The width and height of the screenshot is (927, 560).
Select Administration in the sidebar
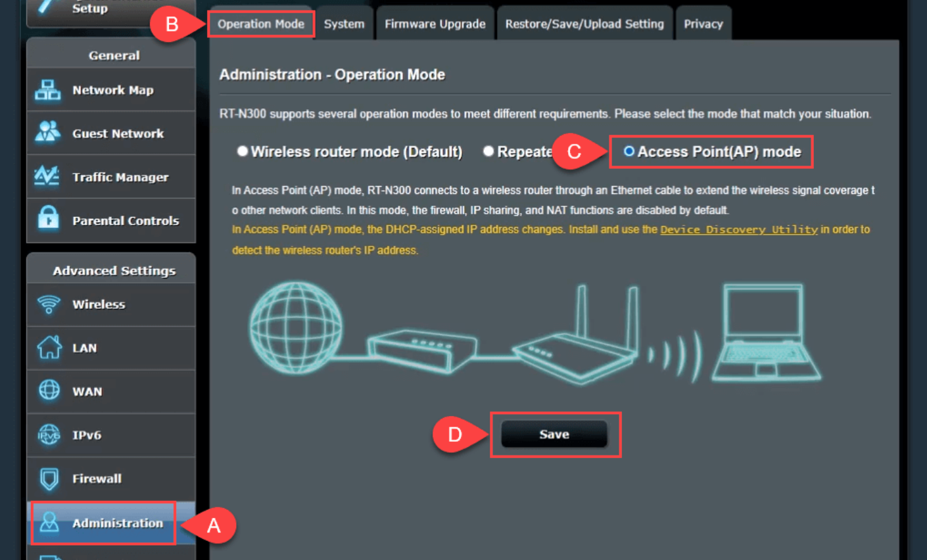[111, 523]
